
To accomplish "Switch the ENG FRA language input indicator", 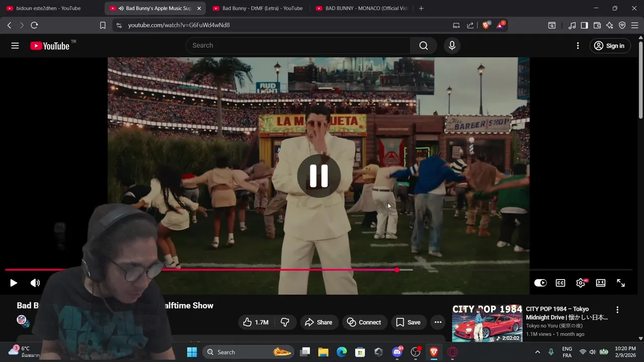I will tap(567, 352).
